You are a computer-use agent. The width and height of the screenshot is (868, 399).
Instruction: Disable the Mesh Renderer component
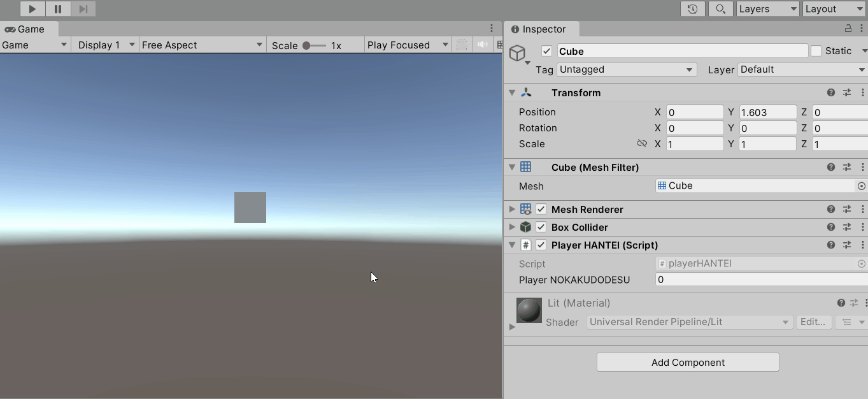pos(541,209)
